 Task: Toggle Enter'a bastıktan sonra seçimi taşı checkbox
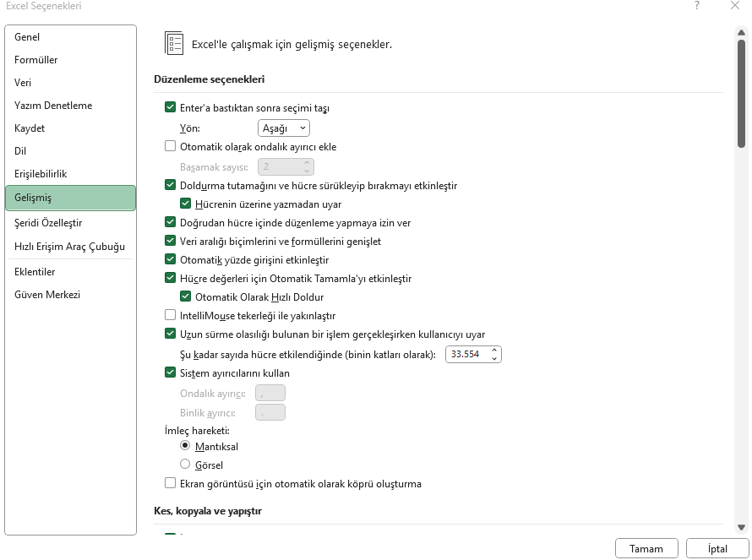point(170,107)
